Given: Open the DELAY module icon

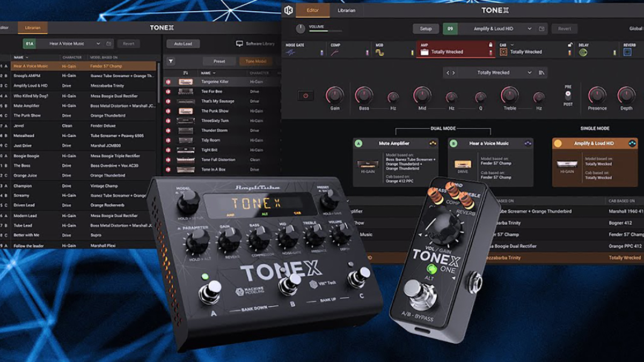Looking at the screenshot, I should pyautogui.click(x=582, y=52).
